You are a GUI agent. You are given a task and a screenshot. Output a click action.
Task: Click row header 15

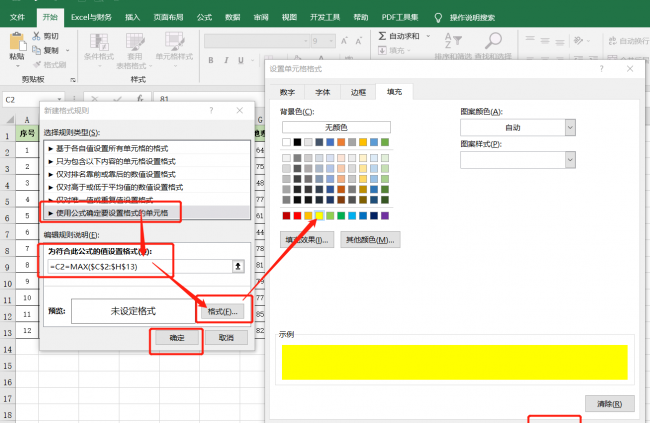click(x=8, y=366)
